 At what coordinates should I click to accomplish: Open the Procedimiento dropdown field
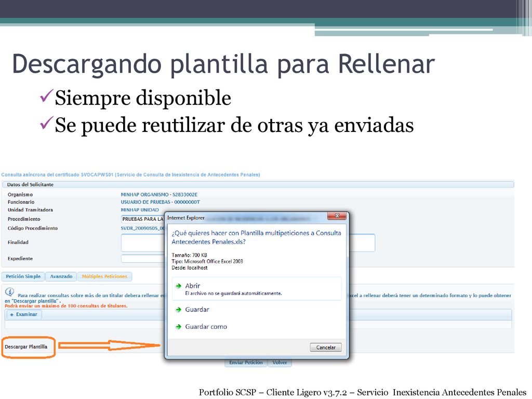[x=143, y=219]
